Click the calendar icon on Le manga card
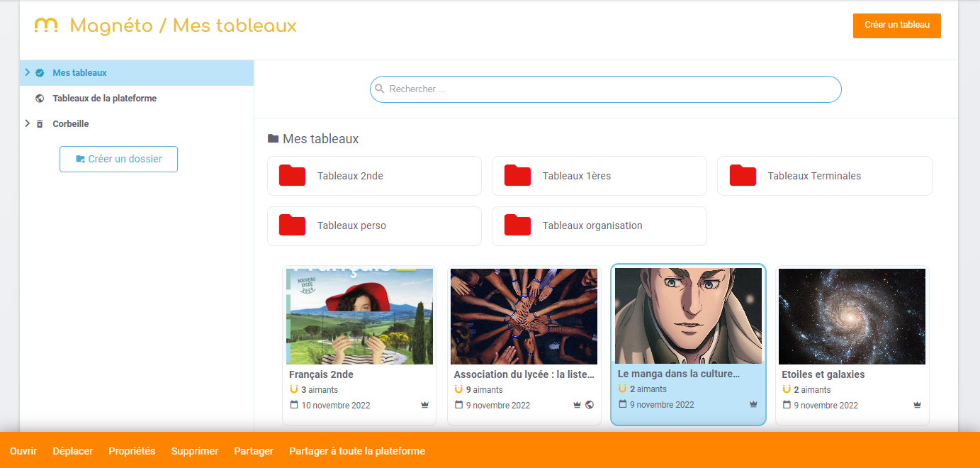 [x=622, y=404]
